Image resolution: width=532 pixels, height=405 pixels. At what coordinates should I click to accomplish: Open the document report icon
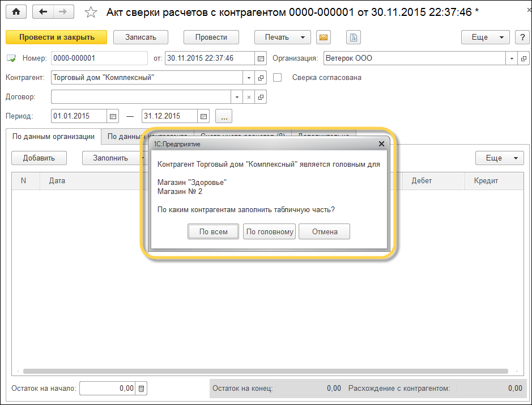tap(353, 37)
